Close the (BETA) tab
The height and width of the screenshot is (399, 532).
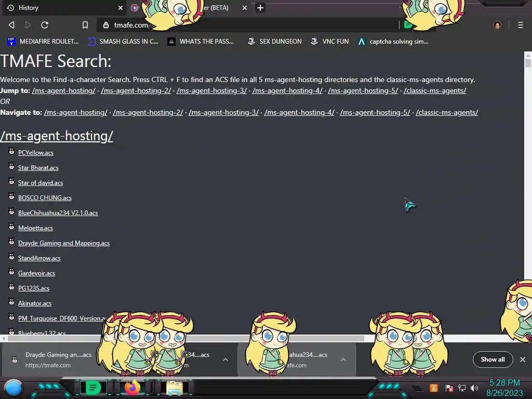click(x=245, y=8)
